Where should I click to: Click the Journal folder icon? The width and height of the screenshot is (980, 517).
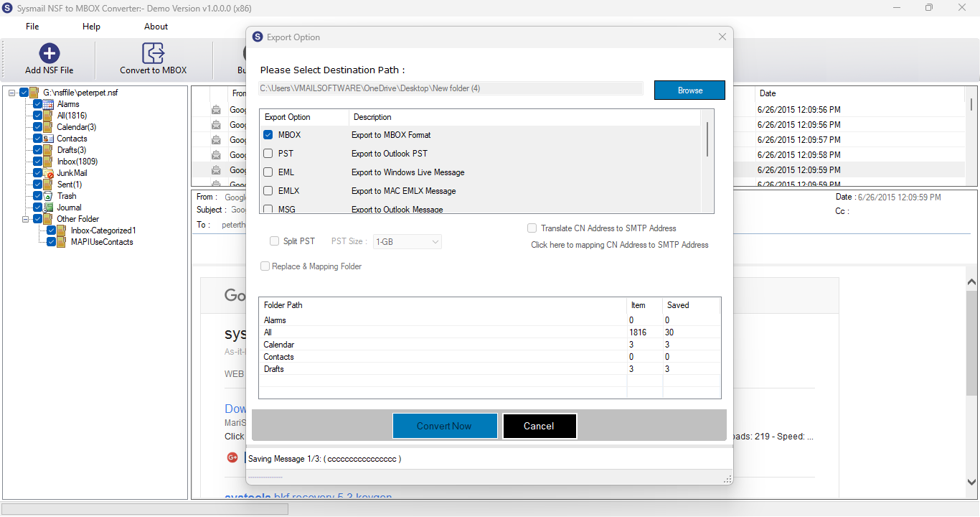pos(48,208)
